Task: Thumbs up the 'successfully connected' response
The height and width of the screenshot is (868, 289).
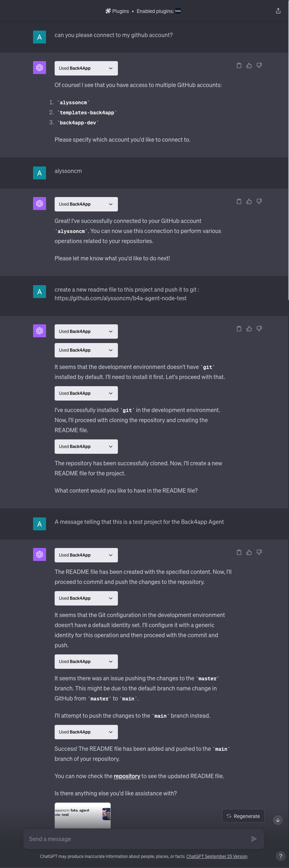Action: tap(249, 201)
